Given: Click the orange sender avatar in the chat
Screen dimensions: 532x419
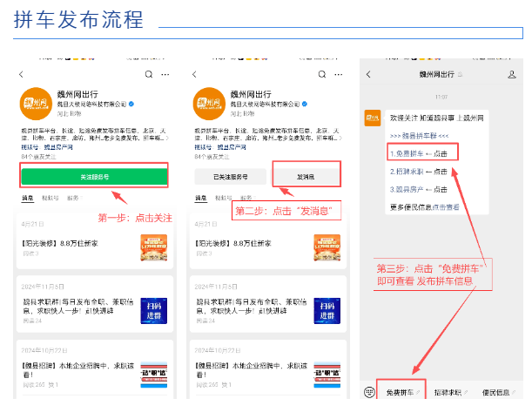Looking at the screenshot, I should coord(371,117).
